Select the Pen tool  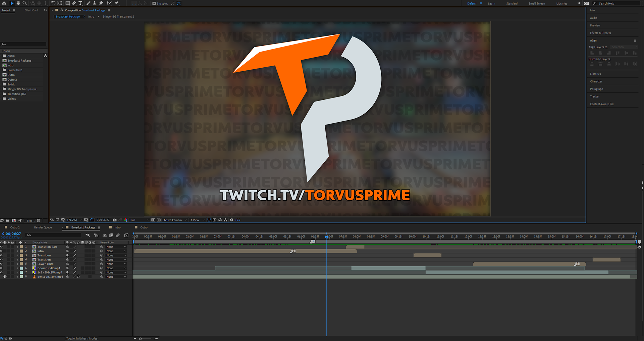coord(74,3)
